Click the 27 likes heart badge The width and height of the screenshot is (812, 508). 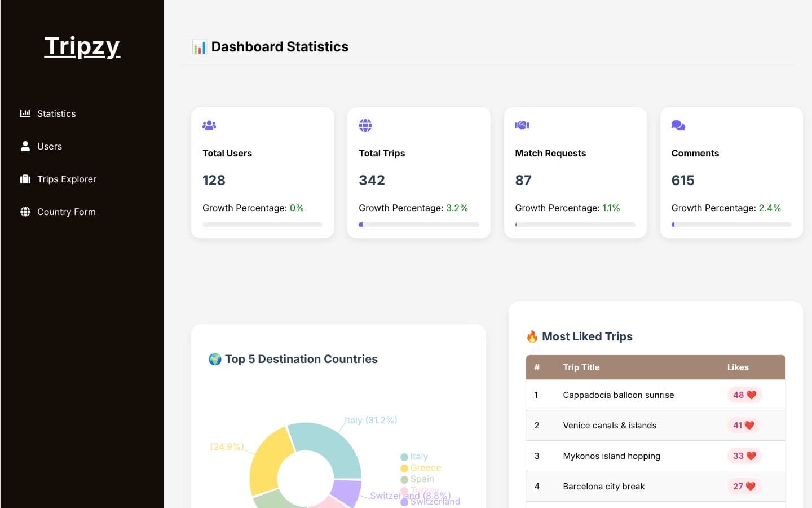(x=744, y=487)
